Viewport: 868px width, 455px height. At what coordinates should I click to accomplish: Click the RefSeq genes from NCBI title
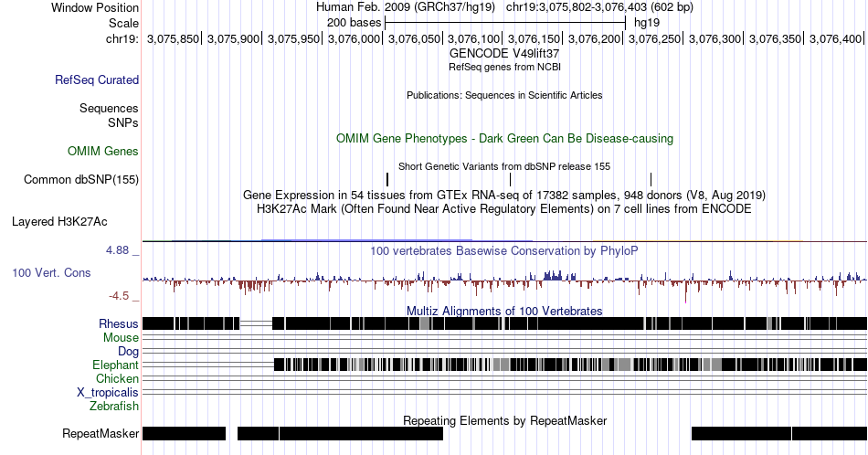504,67
